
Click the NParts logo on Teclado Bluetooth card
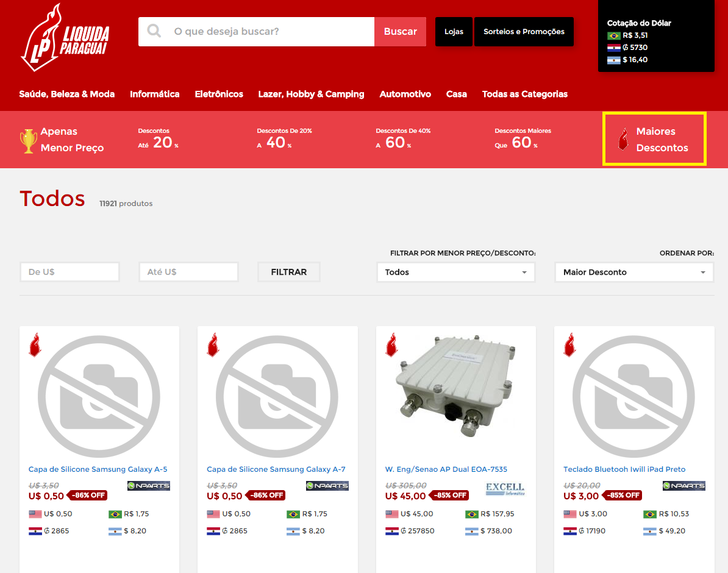click(x=683, y=486)
